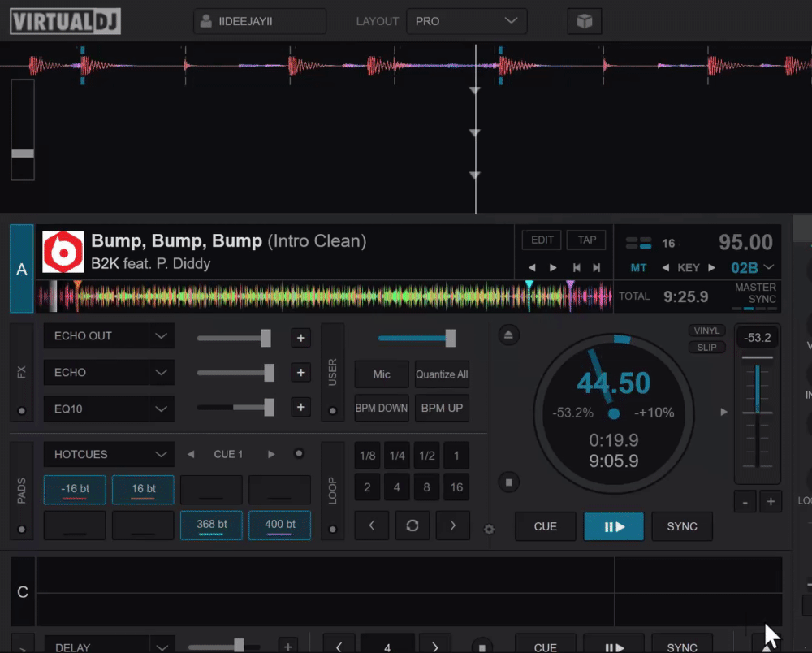The width and height of the screenshot is (812, 653).
Task: Click the pads options dot after CUE 1
Action: pyautogui.click(x=299, y=454)
